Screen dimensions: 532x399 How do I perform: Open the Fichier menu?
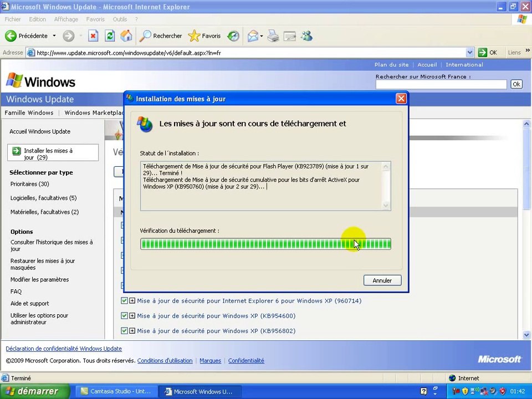click(x=13, y=19)
